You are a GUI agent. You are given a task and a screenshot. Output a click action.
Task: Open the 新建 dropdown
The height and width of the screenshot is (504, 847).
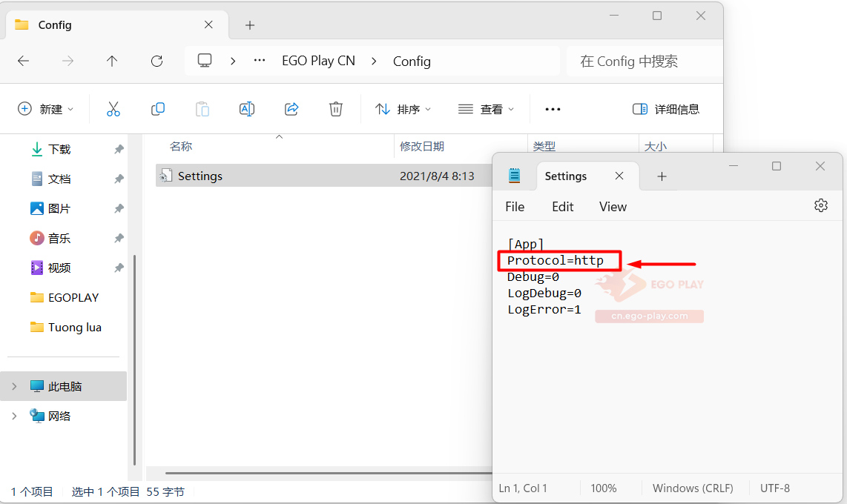click(45, 109)
